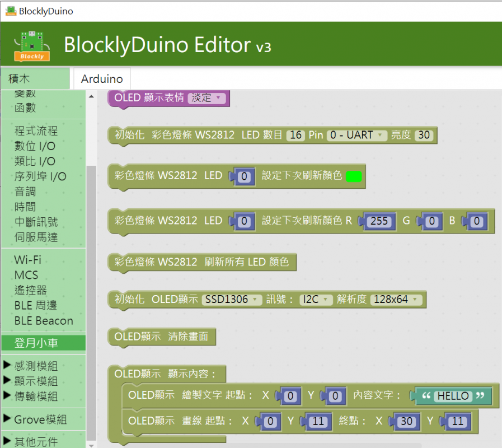Viewport: 502px width, 448px height.
Task: Click the LED 數目 field showing 16
Action: (295, 134)
